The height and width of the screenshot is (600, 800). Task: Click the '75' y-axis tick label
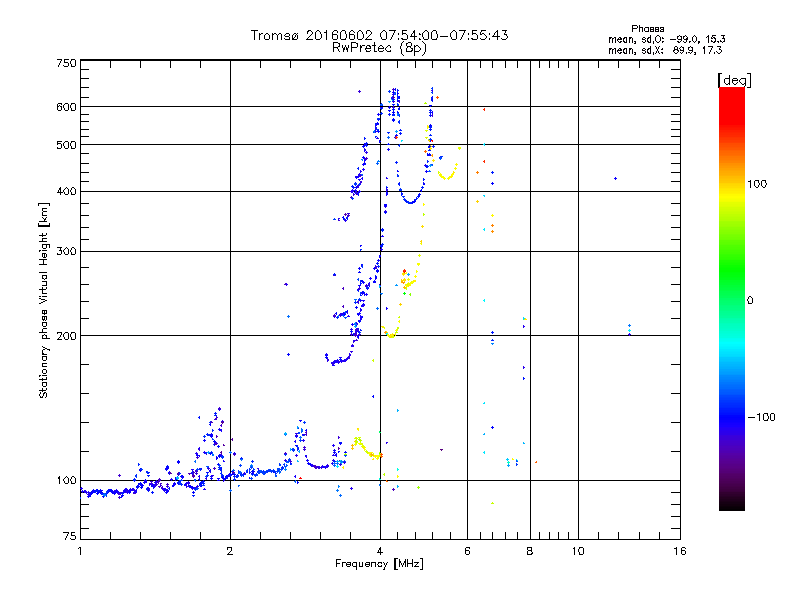[x=70, y=536]
